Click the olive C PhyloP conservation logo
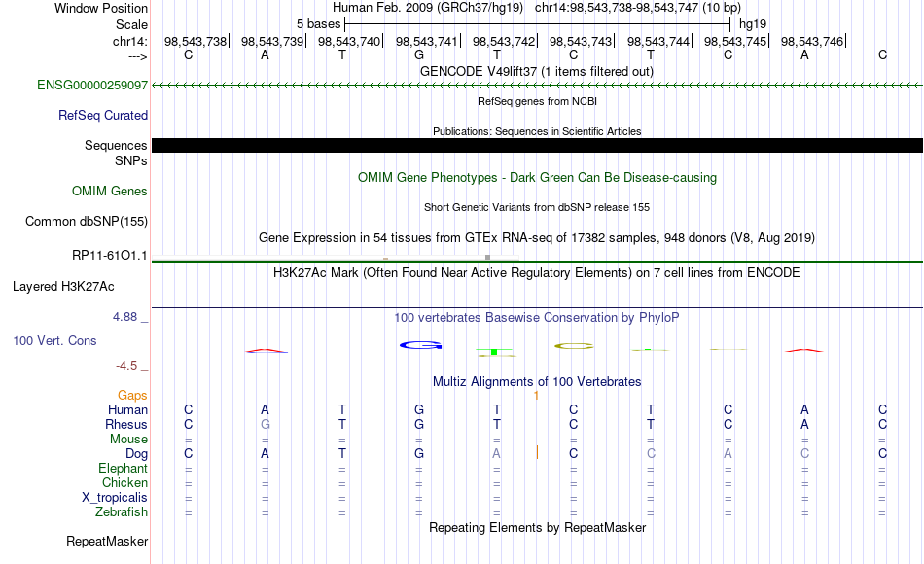Screen dimensions: 924x564 (574, 346)
